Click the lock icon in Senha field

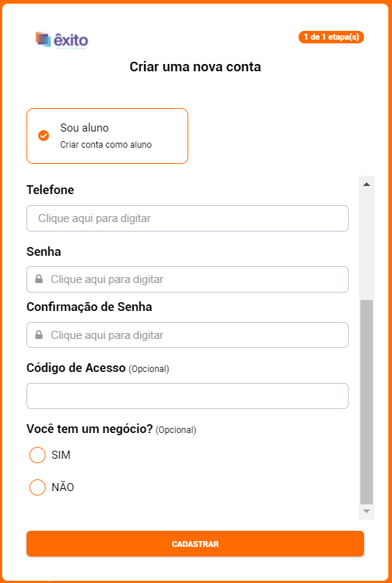(39, 279)
